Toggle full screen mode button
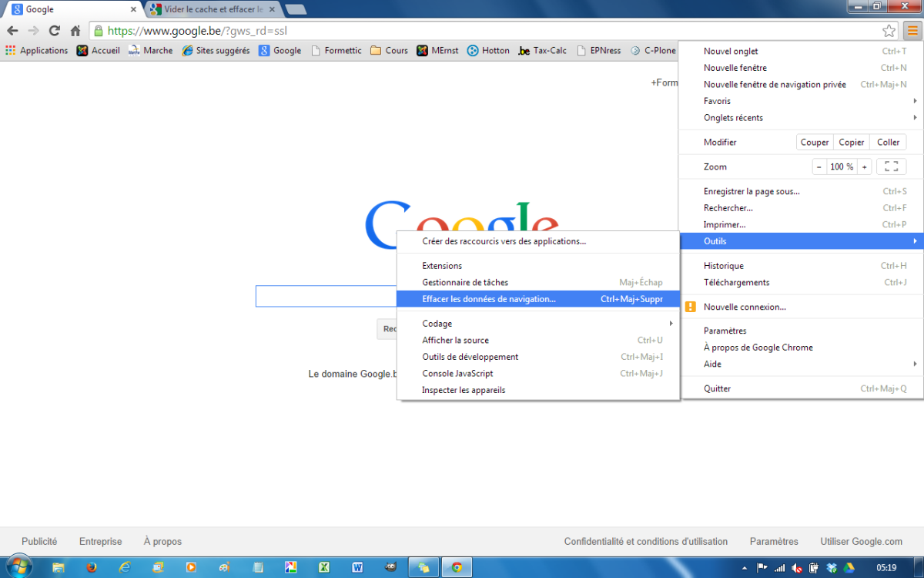The height and width of the screenshot is (578, 924). tap(891, 166)
